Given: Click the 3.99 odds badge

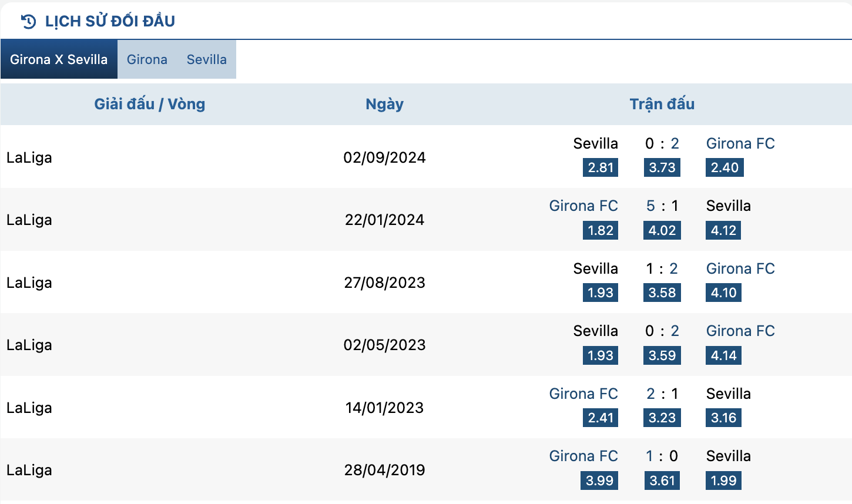Looking at the screenshot, I should click(599, 481).
